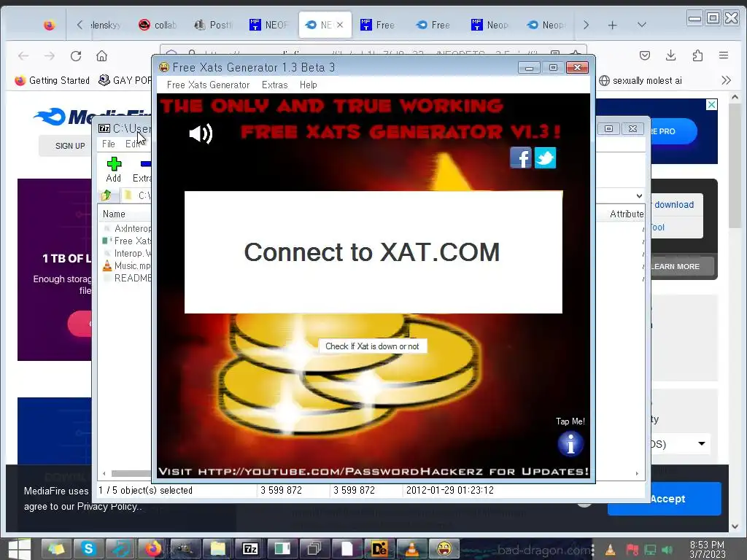Switch to the collab tab
The image size is (747, 560).
158,25
